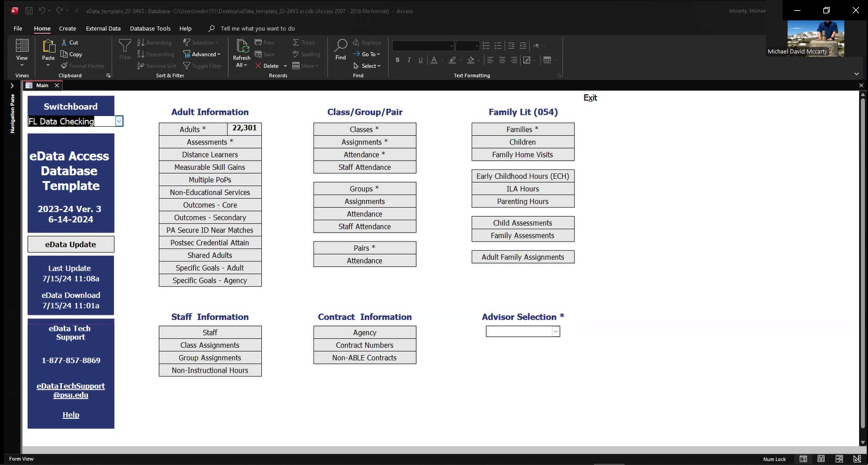Image resolution: width=868 pixels, height=465 pixels.
Task: Open the FL Data Checking switchboard dropdown
Action: pos(119,121)
